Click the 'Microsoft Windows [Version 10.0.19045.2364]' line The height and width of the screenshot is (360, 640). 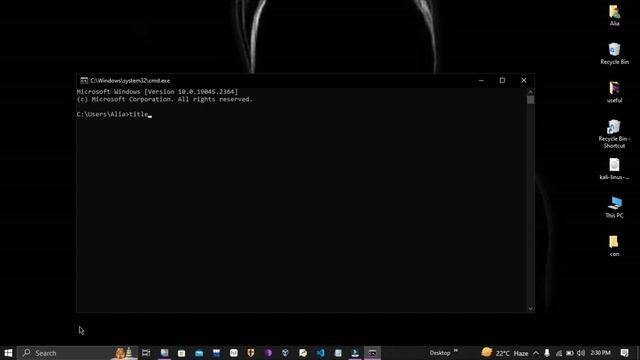coord(157,92)
